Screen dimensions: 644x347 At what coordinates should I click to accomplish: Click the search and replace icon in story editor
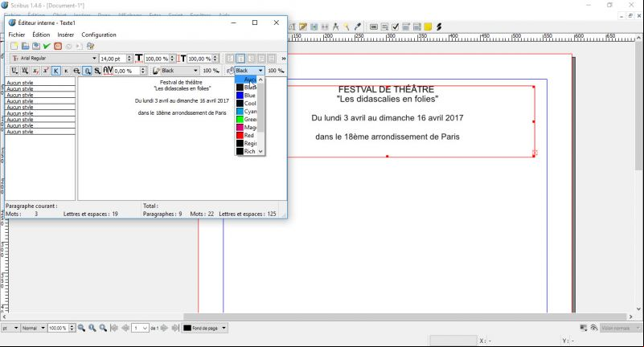pyautogui.click(x=90, y=47)
